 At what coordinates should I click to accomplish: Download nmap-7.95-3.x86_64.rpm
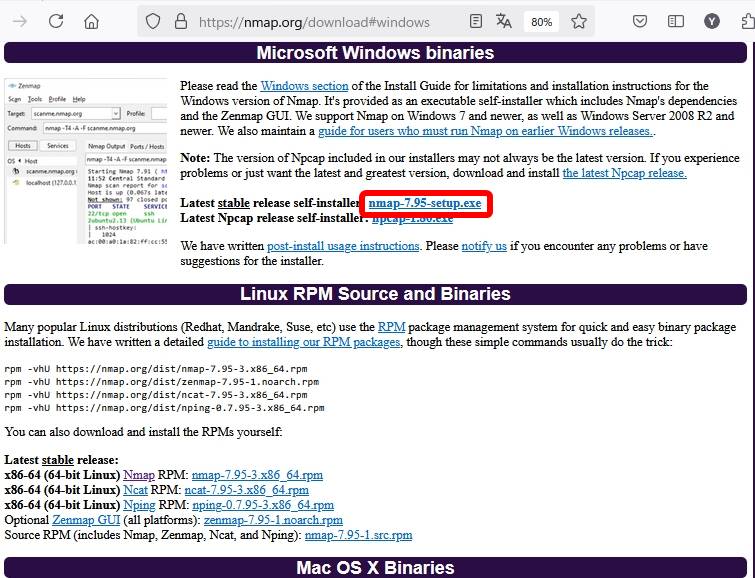pos(257,475)
